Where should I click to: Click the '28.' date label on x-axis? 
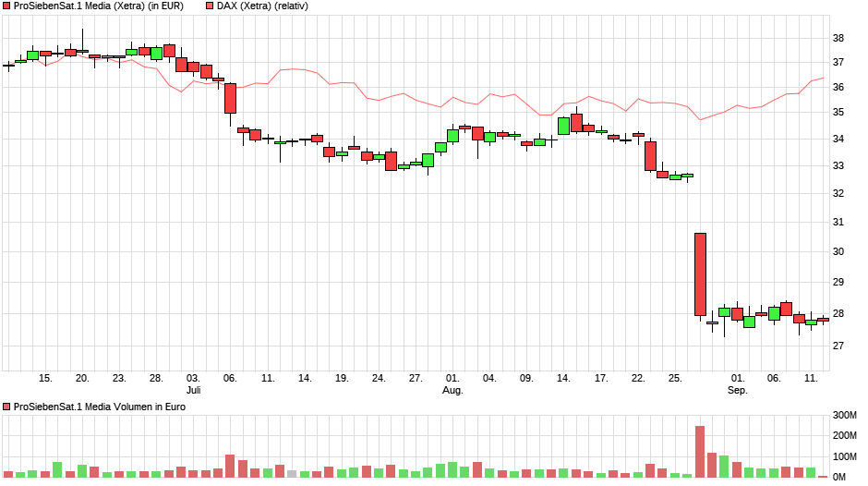click(156, 378)
